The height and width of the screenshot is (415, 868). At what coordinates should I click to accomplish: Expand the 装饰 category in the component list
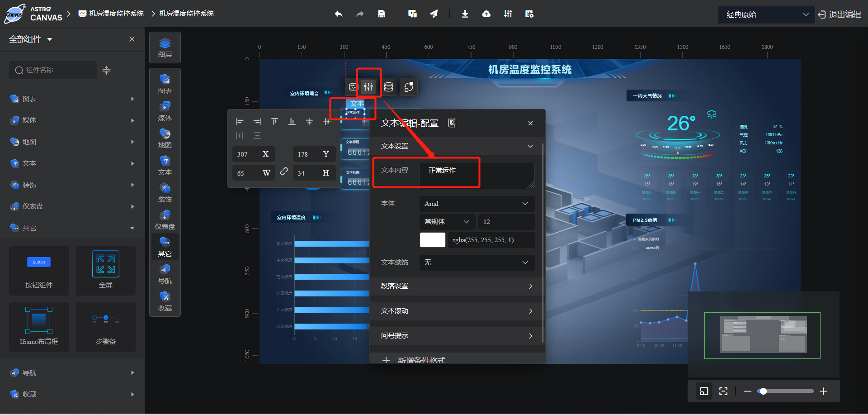[x=72, y=185]
